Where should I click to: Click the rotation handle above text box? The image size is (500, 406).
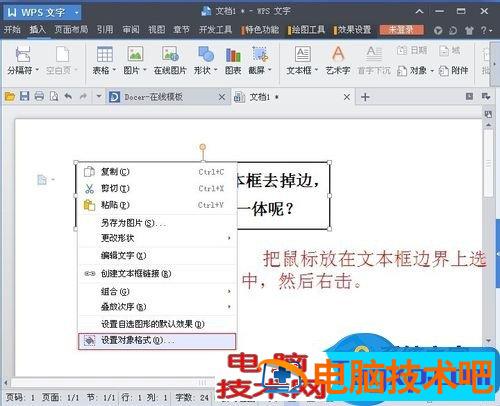(x=202, y=147)
